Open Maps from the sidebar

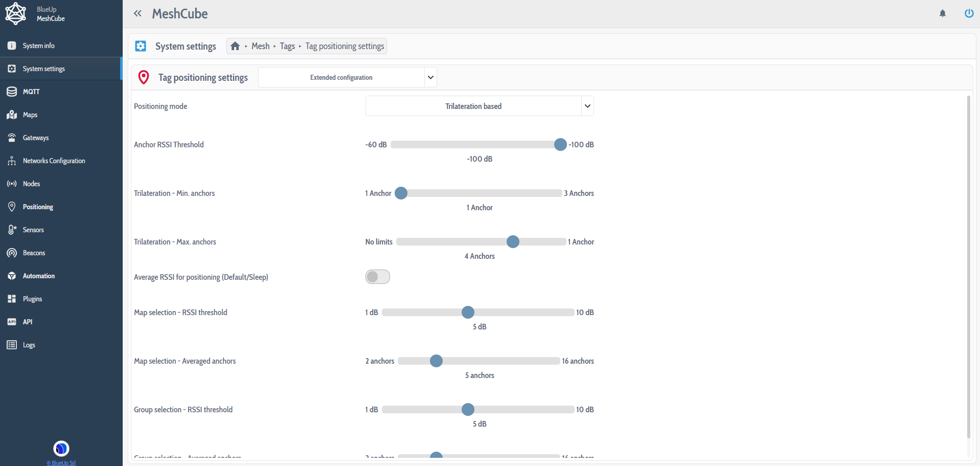(30, 115)
